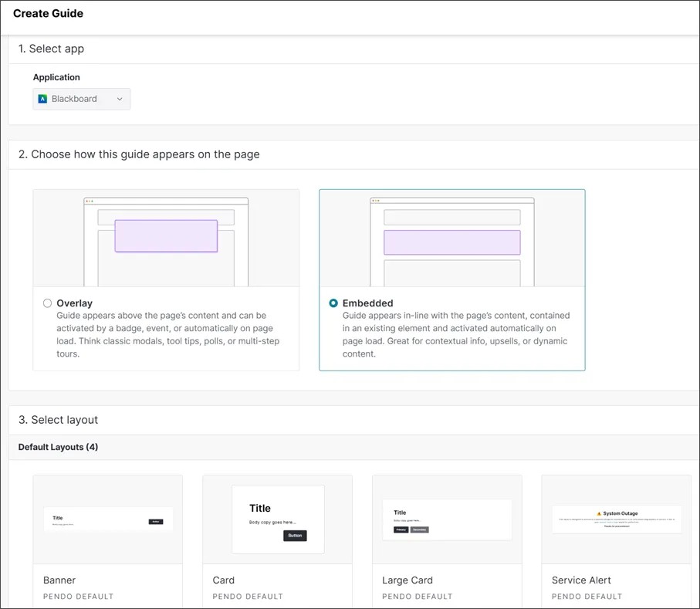Click the Secondary button in Large Card preview
The image size is (700, 609).
[x=420, y=529]
